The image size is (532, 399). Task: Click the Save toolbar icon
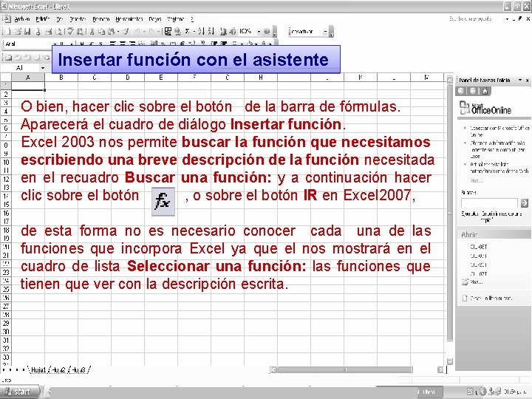click(28, 32)
